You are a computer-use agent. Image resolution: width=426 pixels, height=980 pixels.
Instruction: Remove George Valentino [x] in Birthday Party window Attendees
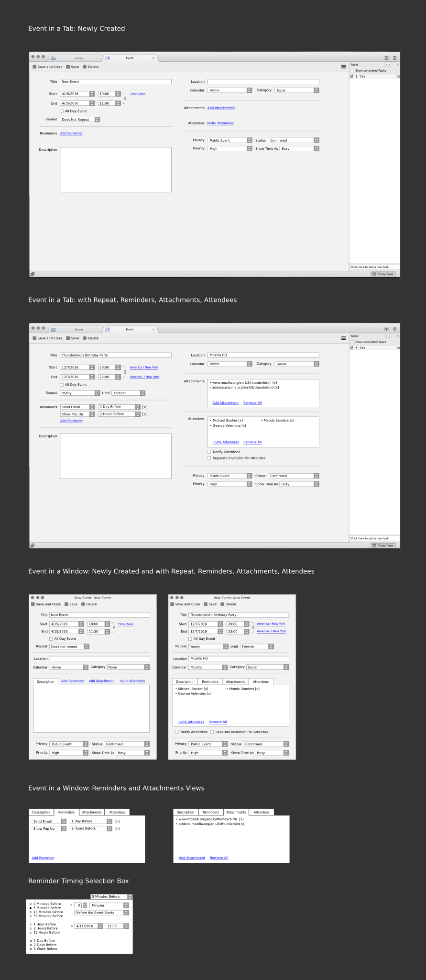click(209, 693)
